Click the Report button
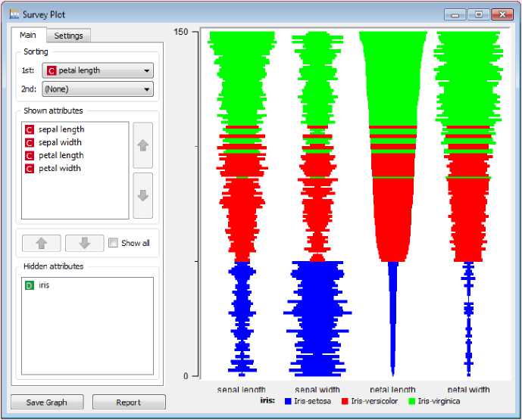Image resolution: width=522 pixels, height=420 pixels. point(128,403)
